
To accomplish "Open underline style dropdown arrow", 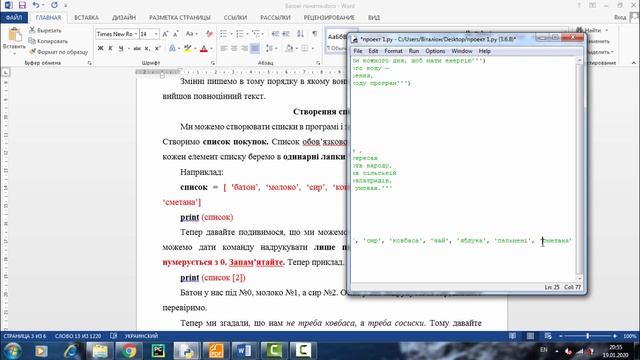I will pos(128,49).
